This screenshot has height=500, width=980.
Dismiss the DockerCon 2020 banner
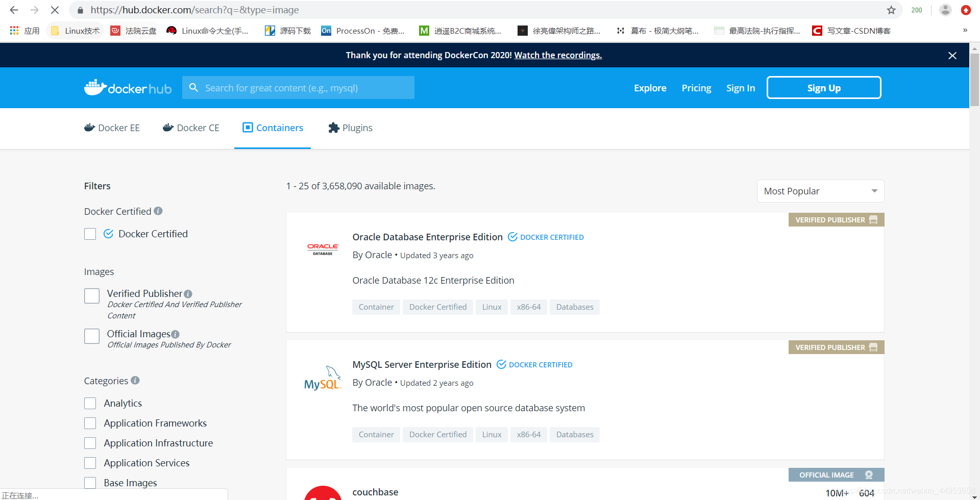tap(952, 55)
